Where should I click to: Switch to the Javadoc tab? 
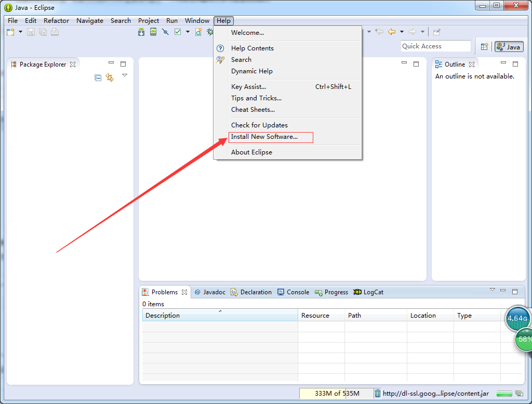(210, 292)
